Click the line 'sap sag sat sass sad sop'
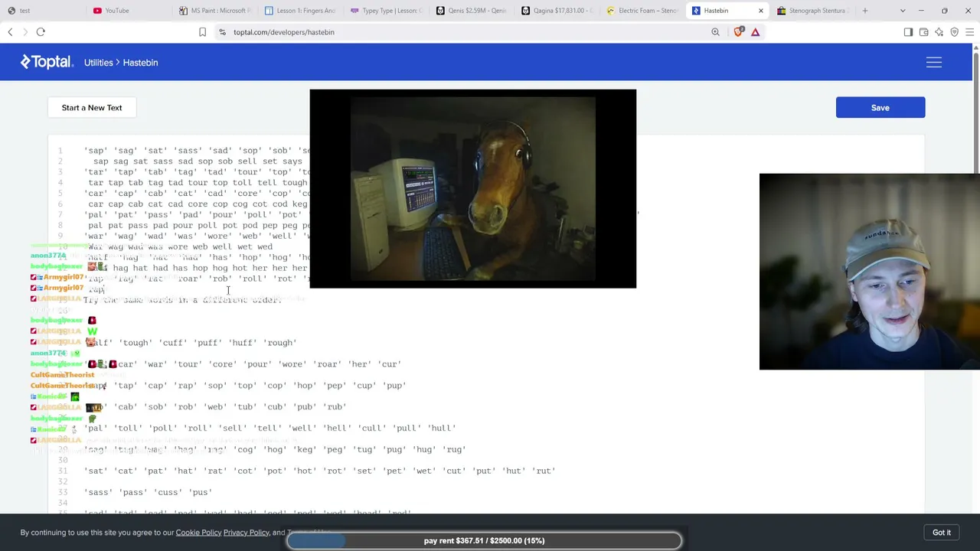The image size is (980, 551). tap(198, 161)
